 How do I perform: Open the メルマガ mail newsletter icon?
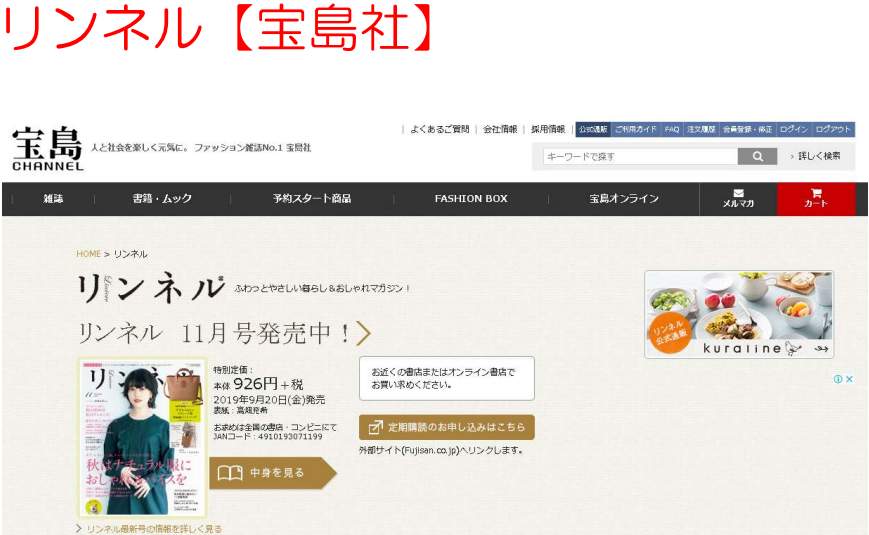(738, 198)
